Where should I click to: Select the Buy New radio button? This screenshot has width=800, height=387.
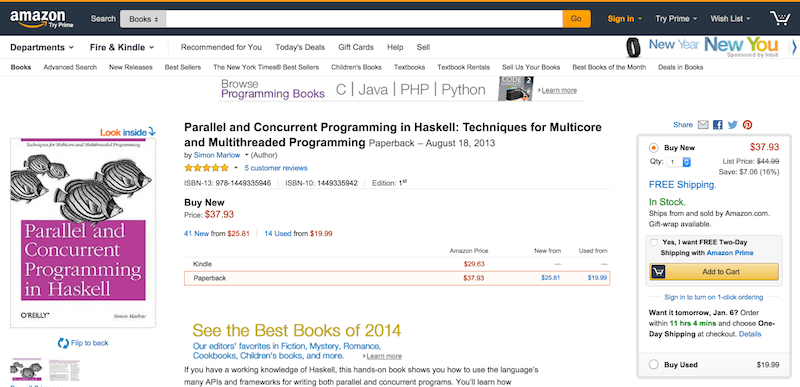pyautogui.click(x=654, y=148)
